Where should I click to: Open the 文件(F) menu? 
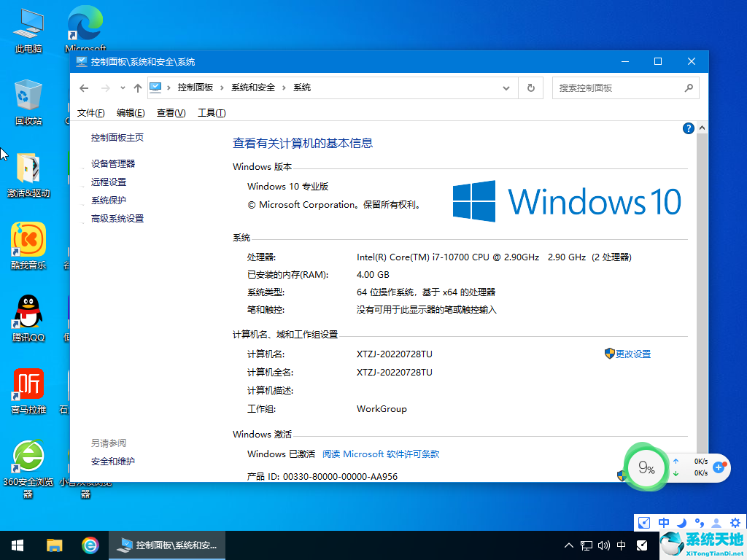[91, 113]
